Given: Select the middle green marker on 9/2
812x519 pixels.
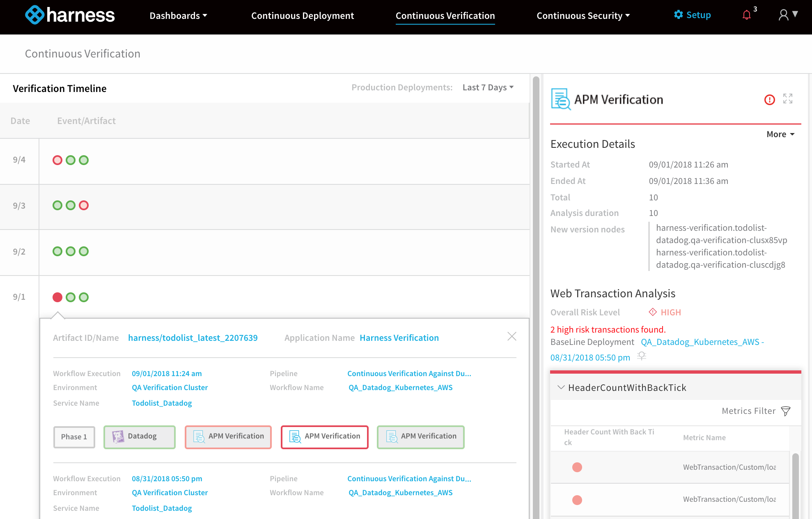Looking at the screenshot, I should tap(71, 251).
